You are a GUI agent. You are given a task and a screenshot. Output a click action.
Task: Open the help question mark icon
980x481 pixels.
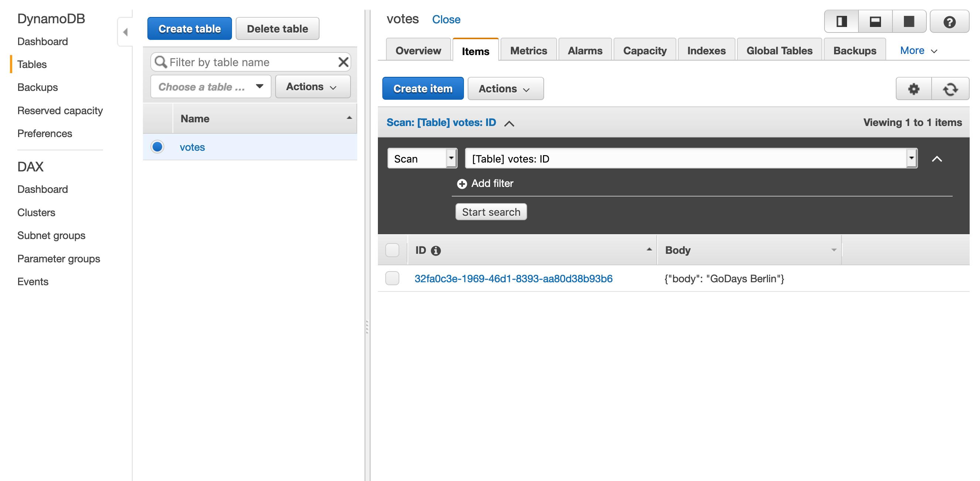coord(949,22)
